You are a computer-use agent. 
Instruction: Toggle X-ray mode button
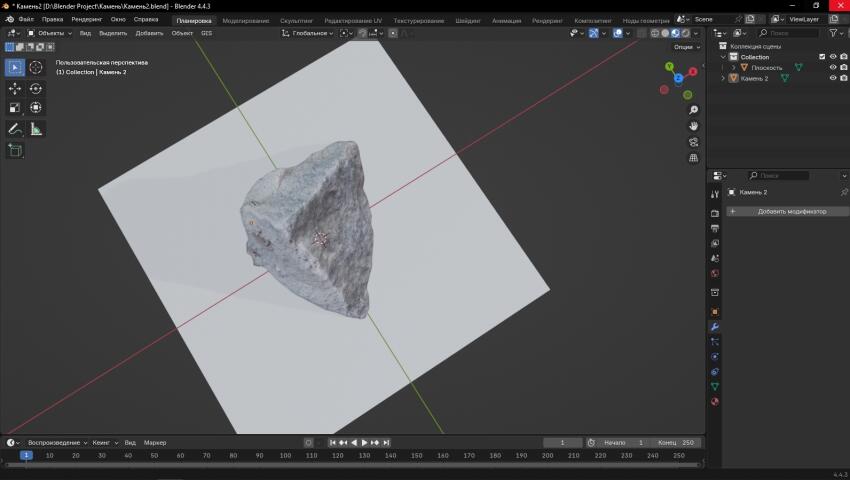[x=641, y=33]
